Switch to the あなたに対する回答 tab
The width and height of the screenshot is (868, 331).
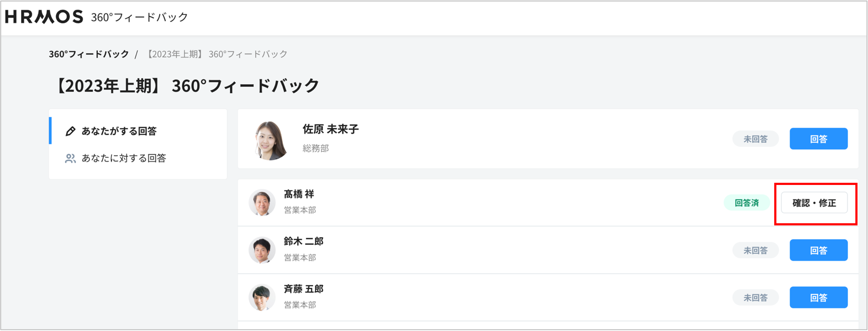pos(124,158)
